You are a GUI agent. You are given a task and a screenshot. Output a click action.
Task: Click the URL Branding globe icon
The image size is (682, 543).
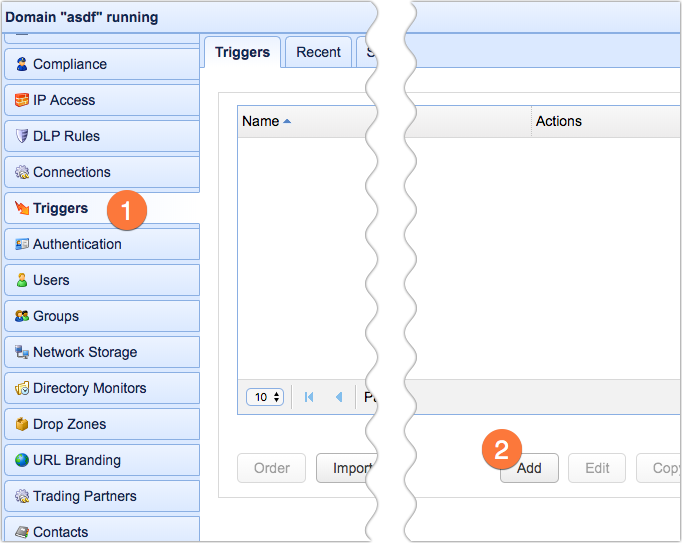(22, 460)
